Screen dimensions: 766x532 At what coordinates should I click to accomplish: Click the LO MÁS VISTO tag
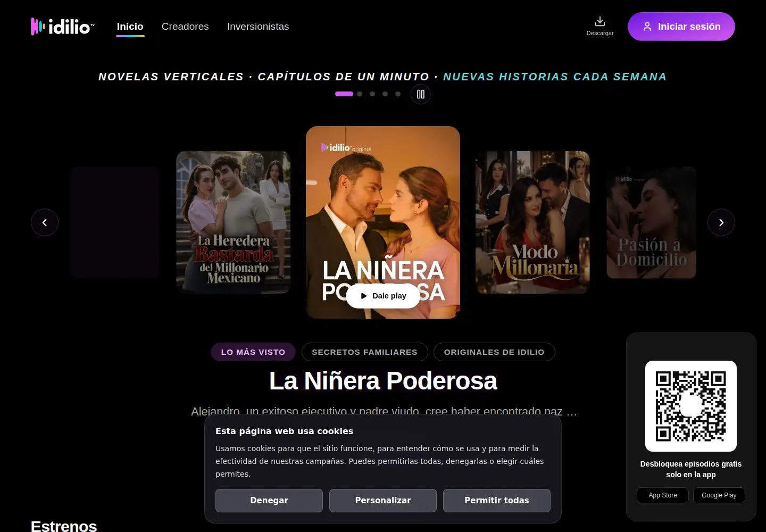tap(253, 352)
